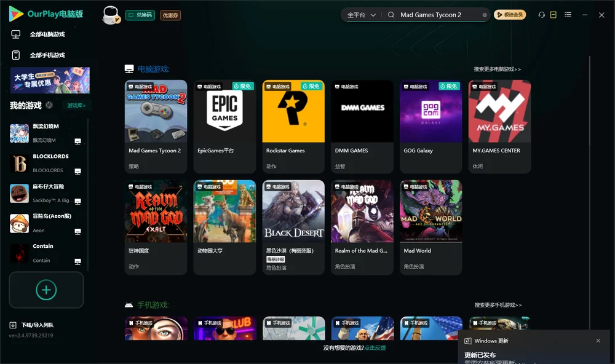
Task: Click the 点击反馈 feedback link
Action: click(375, 347)
